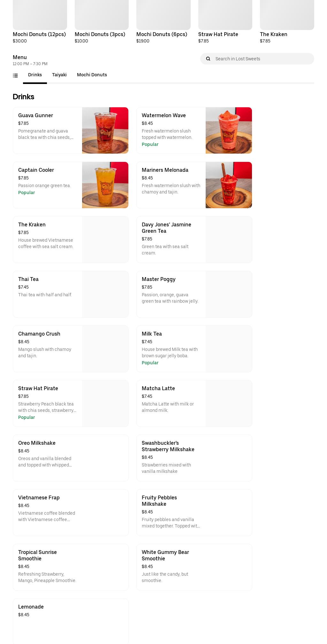Image resolution: width=327 pixels, height=644 pixels.
Task: Select the Oreo Milkshake item
Action: pos(71,458)
